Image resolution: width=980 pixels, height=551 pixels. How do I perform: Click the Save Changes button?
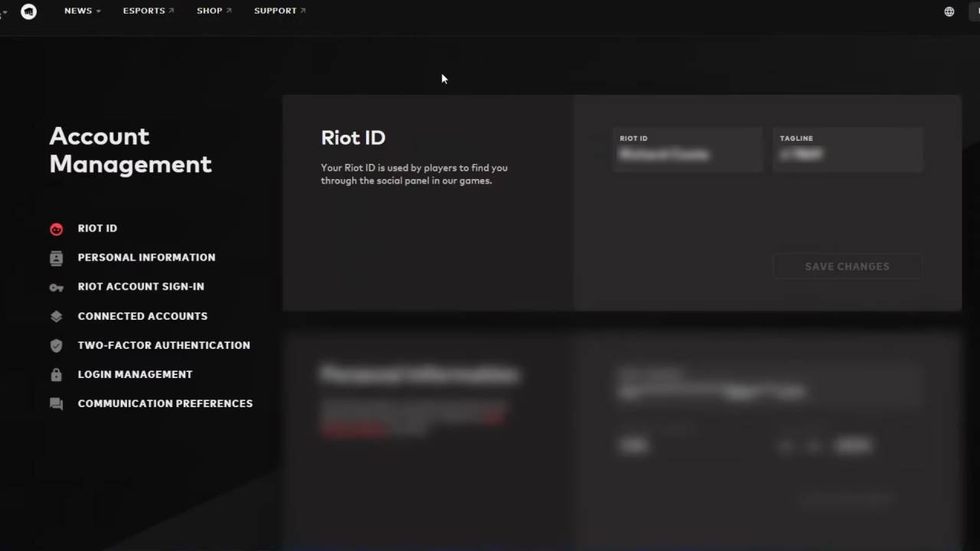pyautogui.click(x=847, y=266)
